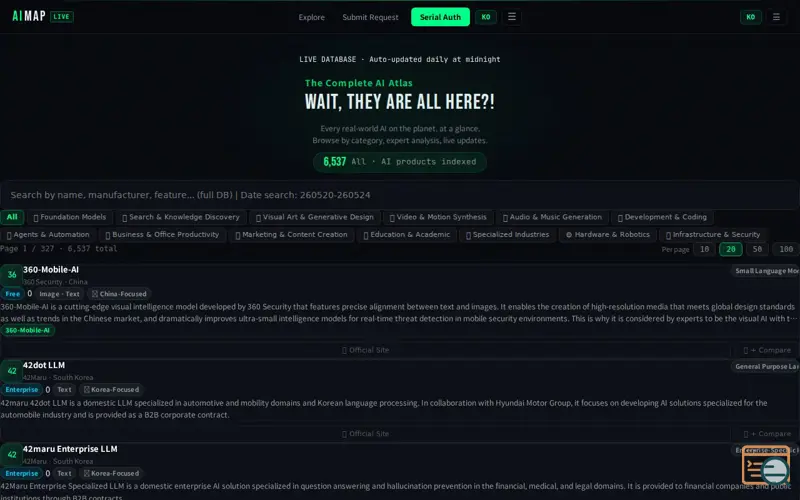Click the General Purpose category badge on 42dot LLM

click(766, 366)
